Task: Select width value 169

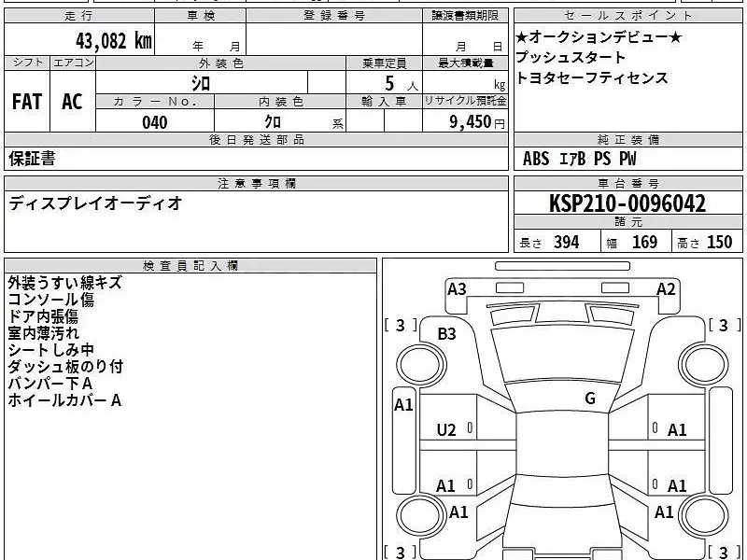Action: click(644, 242)
